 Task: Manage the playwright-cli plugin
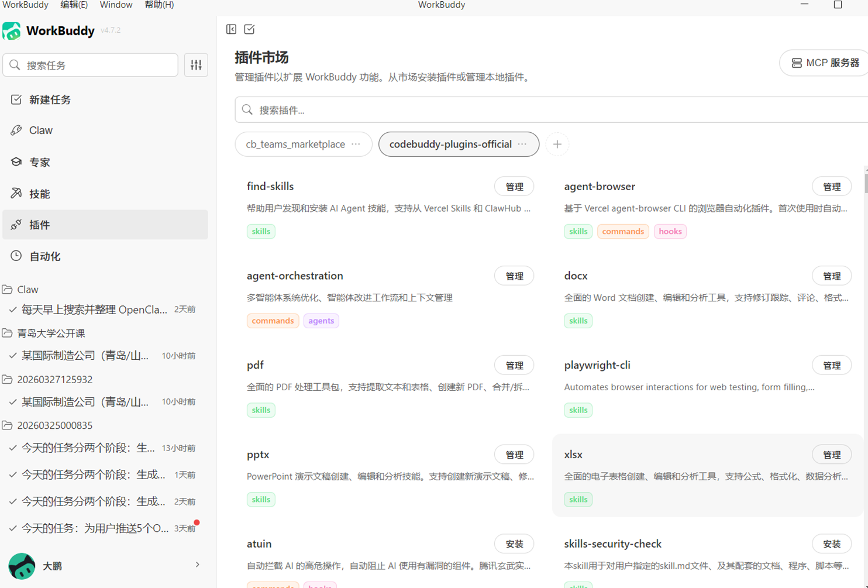tap(832, 366)
